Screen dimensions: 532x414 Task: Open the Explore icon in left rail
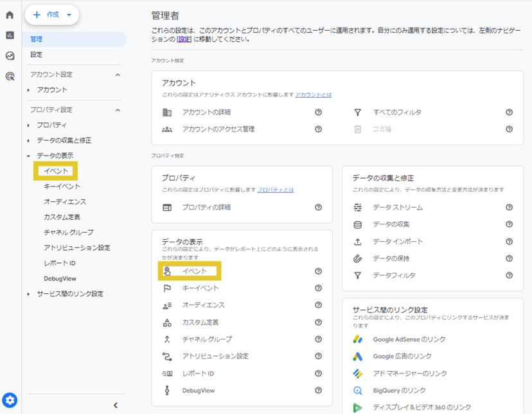pyautogui.click(x=10, y=56)
